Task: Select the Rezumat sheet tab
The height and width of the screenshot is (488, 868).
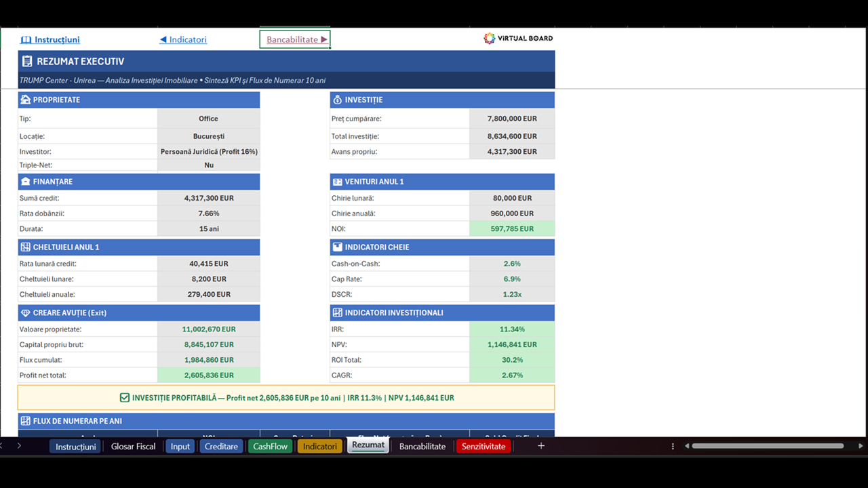Action: tap(368, 445)
